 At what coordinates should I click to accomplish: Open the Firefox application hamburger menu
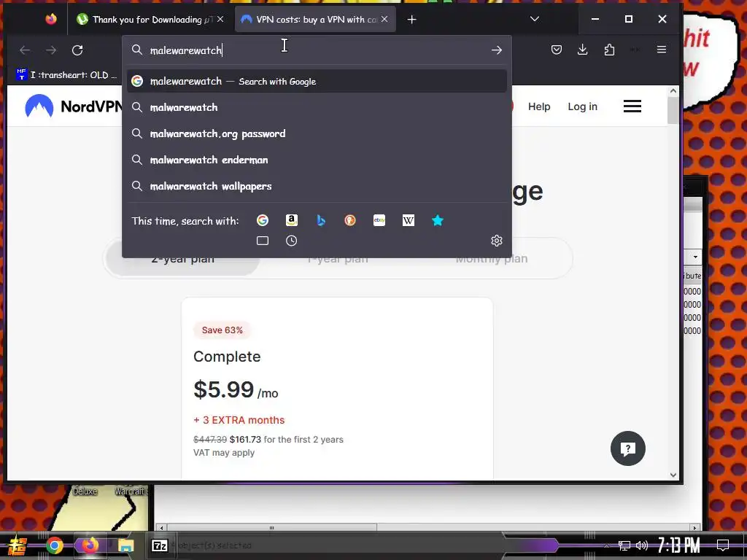(x=661, y=50)
